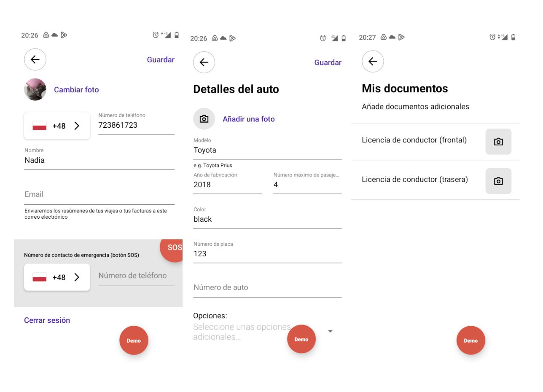Tap Cerrar sesión to log out
The height and width of the screenshot is (392, 543).
click(47, 320)
